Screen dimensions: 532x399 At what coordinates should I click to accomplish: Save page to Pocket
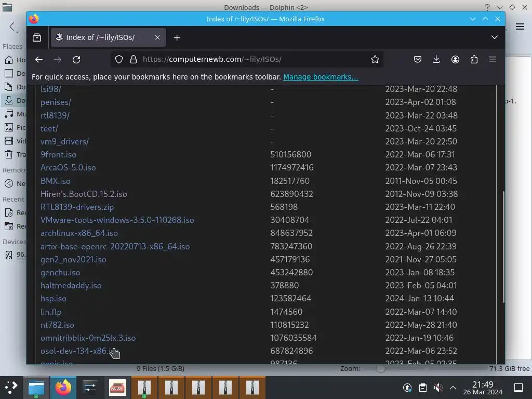(418, 59)
